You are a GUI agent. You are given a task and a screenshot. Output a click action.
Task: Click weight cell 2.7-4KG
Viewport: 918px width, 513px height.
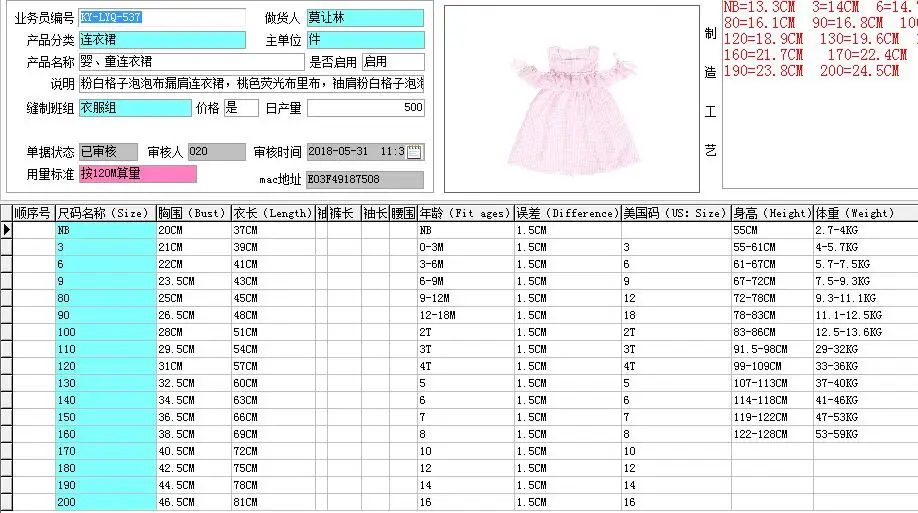coord(865,230)
